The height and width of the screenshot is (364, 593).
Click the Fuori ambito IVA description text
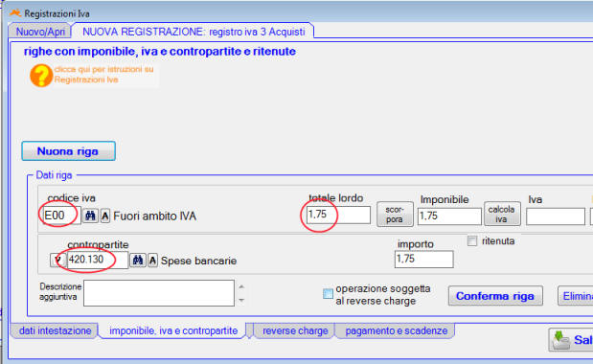pyautogui.click(x=154, y=216)
